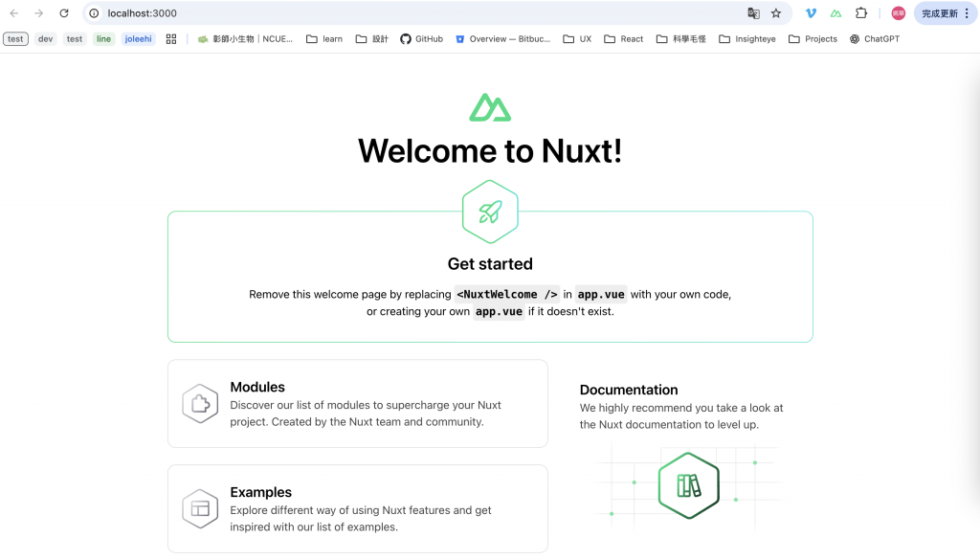Reload the localhost page
The image size is (980, 560).
point(64,13)
